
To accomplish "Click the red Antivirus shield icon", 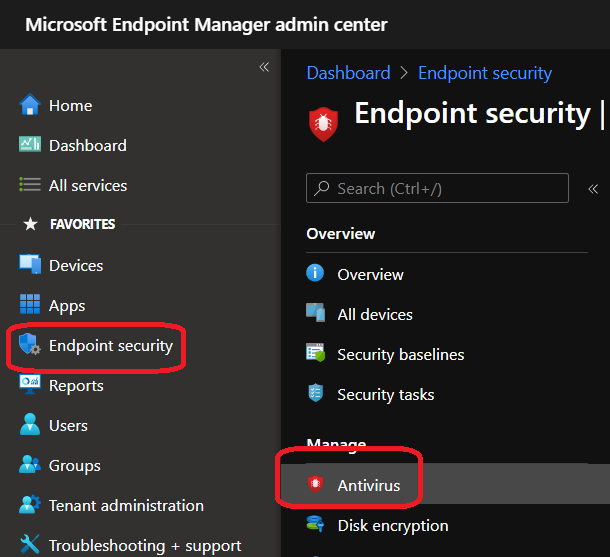I will 316,485.
